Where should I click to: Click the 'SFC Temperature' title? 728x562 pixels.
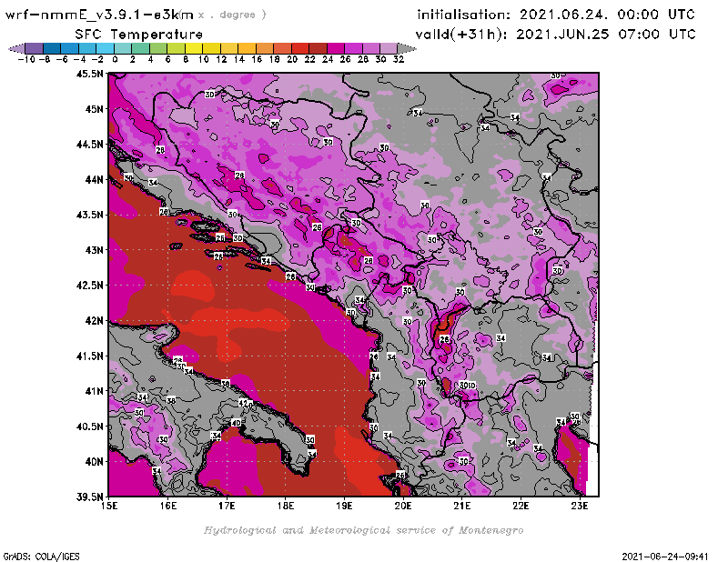coord(138,35)
